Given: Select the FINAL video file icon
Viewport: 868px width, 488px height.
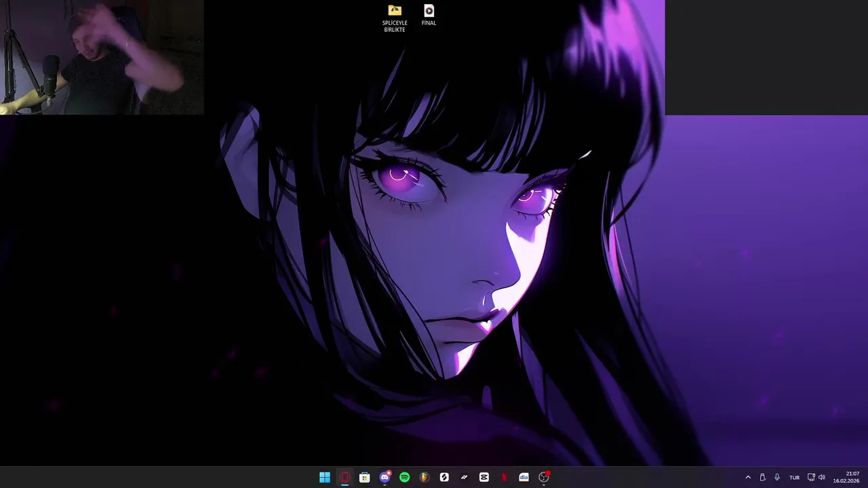Looking at the screenshot, I should point(429,10).
